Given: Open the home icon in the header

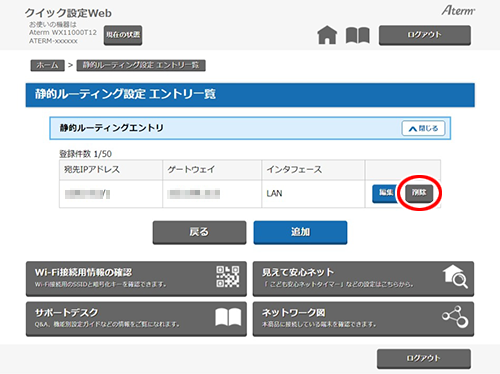Looking at the screenshot, I should point(327,35).
